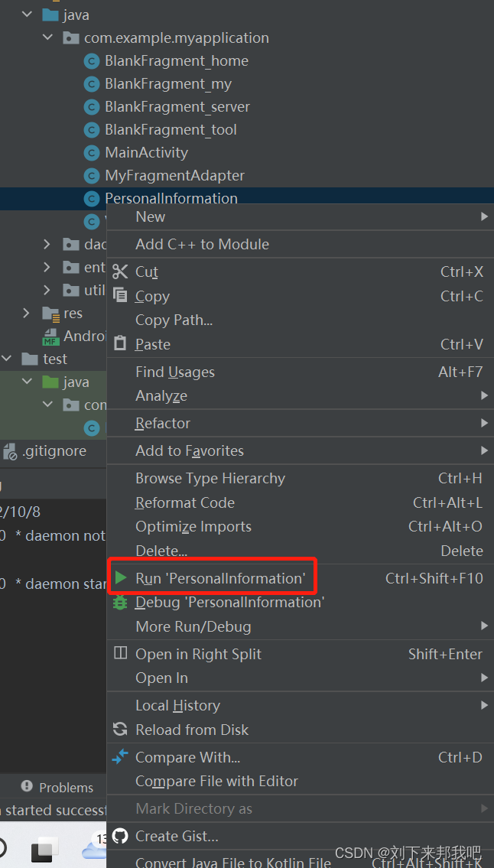The height and width of the screenshot is (868, 494).
Task: Collapse the java folder in project tree
Action: click(26, 14)
